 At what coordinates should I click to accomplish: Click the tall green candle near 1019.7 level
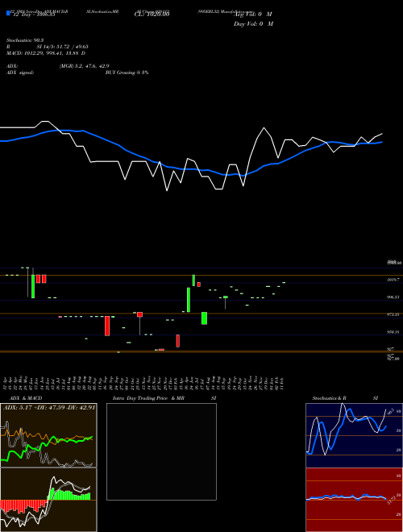(33, 286)
